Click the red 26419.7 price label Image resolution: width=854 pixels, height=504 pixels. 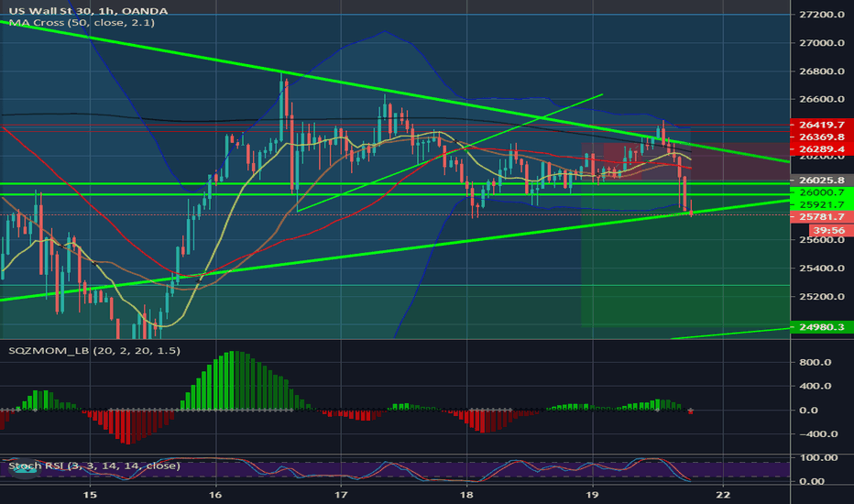[821, 125]
